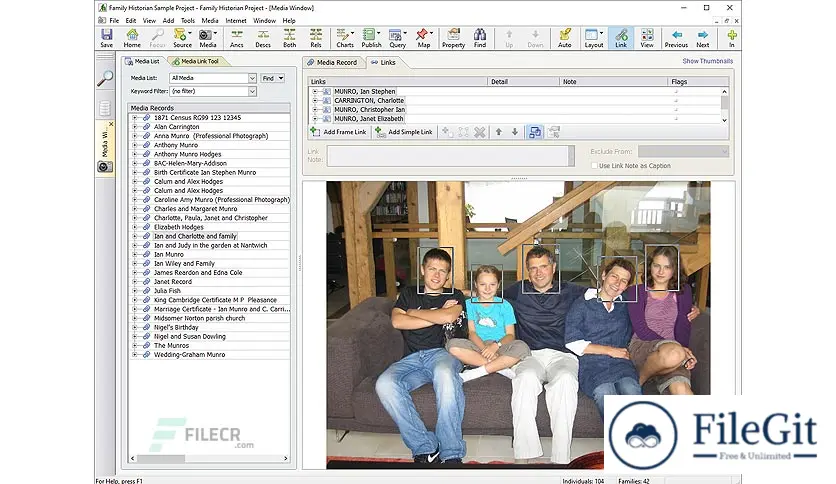Open the Window menu
Image resolution: width=836 pixels, height=484 pixels.
264,21
